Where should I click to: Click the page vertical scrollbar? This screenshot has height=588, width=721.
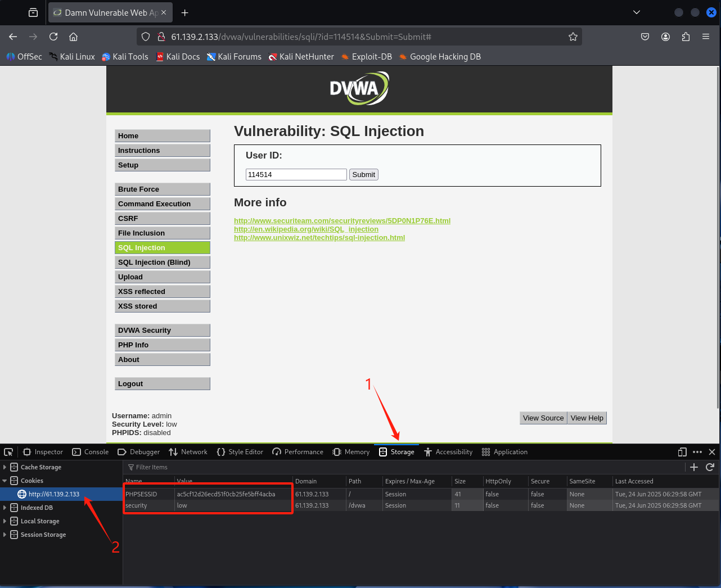[718, 238]
